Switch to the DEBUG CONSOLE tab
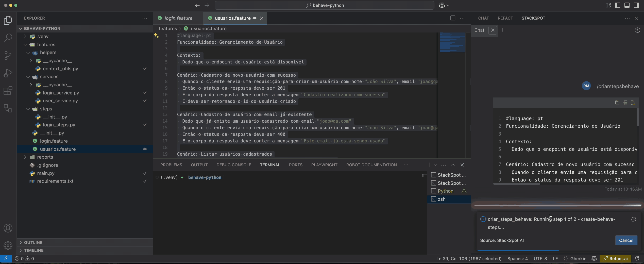The width and height of the screenshot is (644, 264). 234,165
